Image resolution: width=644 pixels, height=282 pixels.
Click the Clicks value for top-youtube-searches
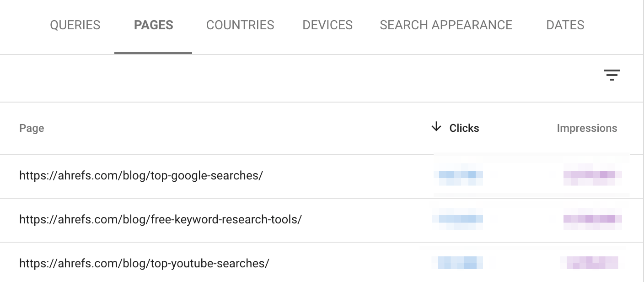(459, 263)
